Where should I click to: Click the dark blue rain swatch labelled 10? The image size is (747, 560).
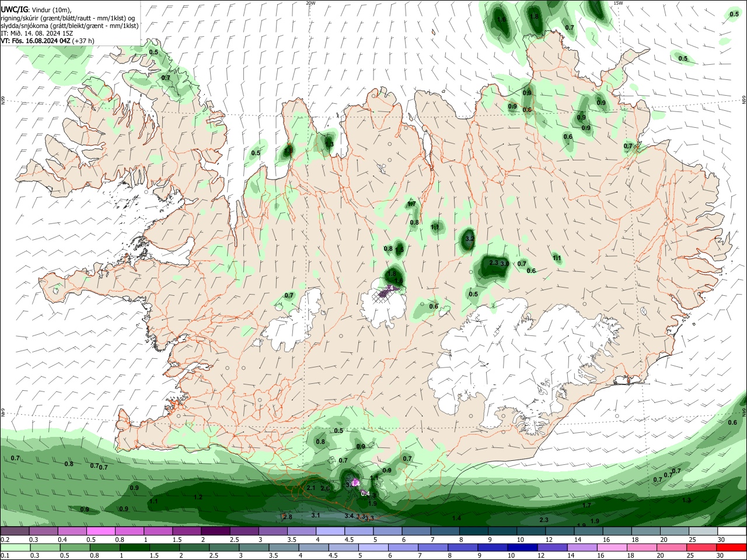[521, 547]
